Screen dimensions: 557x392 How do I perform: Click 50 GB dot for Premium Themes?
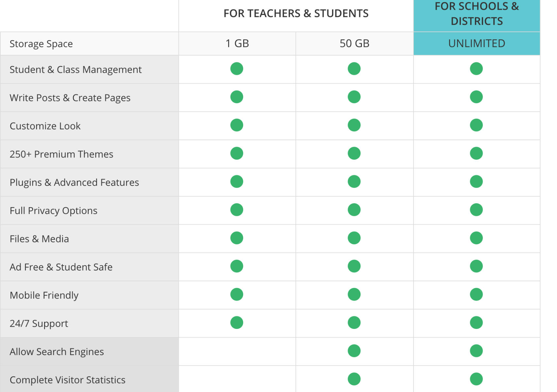[354, 153]
